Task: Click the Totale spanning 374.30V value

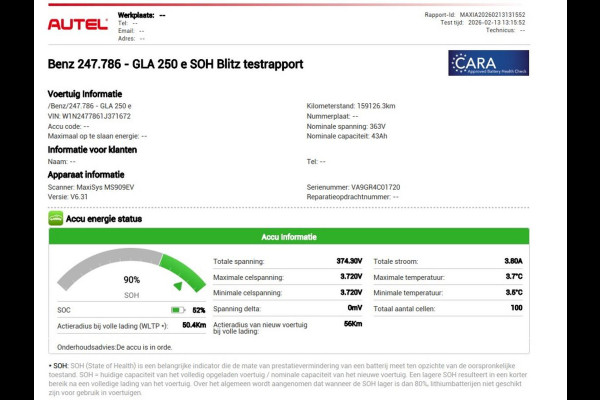Action: (x=349, y=261)
